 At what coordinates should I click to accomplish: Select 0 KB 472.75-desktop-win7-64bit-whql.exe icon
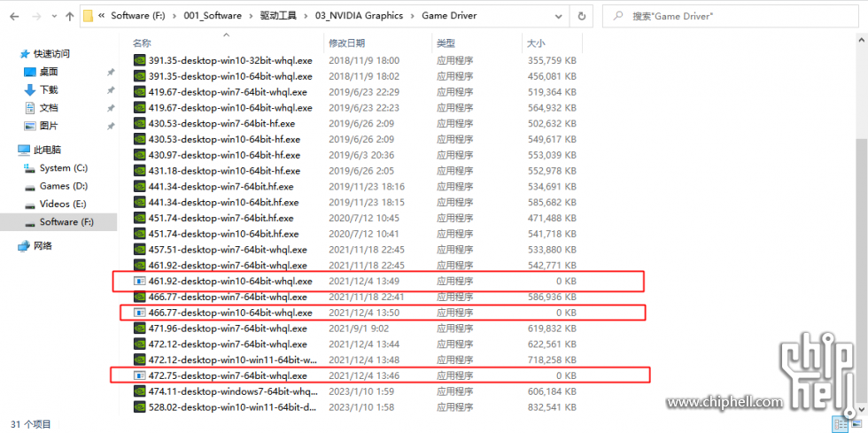(140, 376)
